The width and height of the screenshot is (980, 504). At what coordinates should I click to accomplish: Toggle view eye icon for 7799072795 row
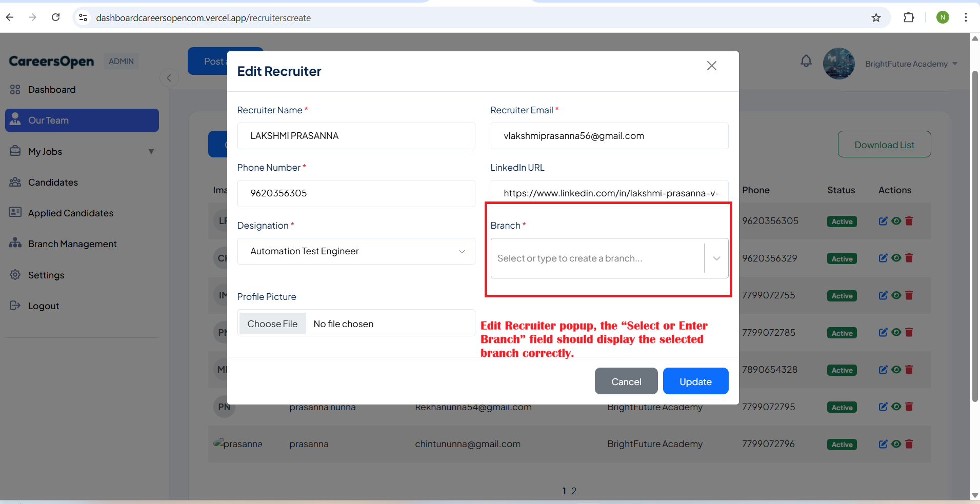896,407
